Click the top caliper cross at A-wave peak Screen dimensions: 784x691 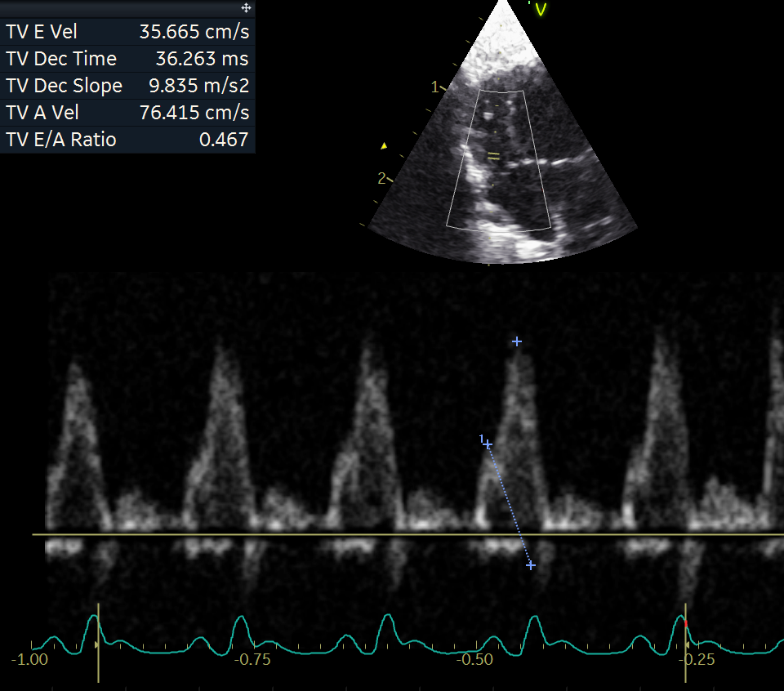pyautogui.click(x=516, y=341)
